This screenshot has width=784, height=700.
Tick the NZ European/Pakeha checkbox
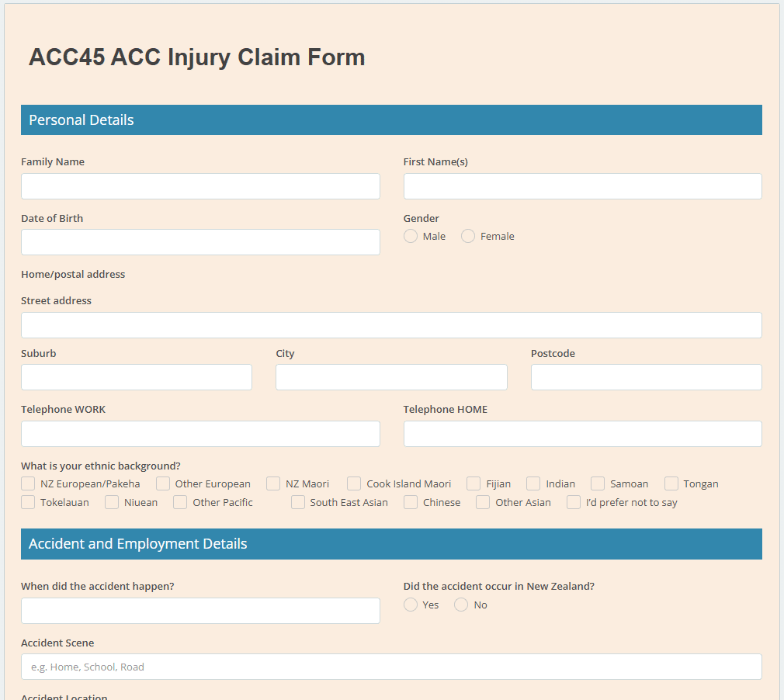point(28,483)
